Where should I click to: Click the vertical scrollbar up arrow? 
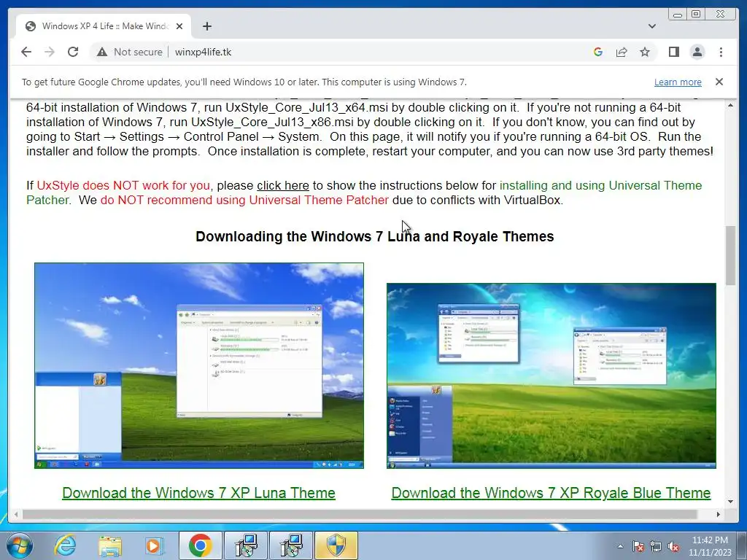[x=730, y=105]
